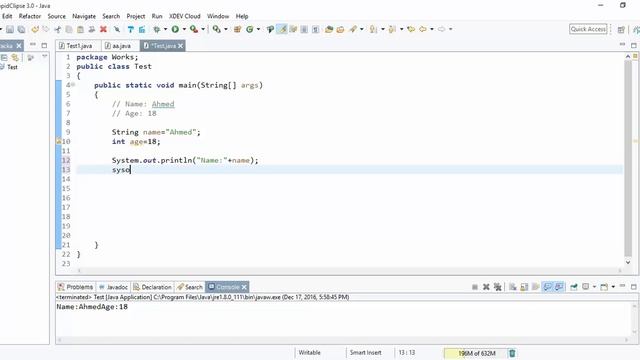Open the Open Console dropdown arrow
Image resolution: width=640 pixels, height=360 pixels.
point(613,287)
